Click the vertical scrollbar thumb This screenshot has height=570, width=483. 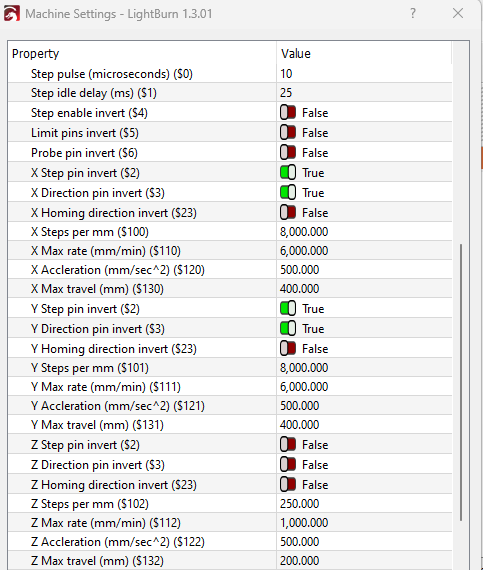tap(461, 382)
